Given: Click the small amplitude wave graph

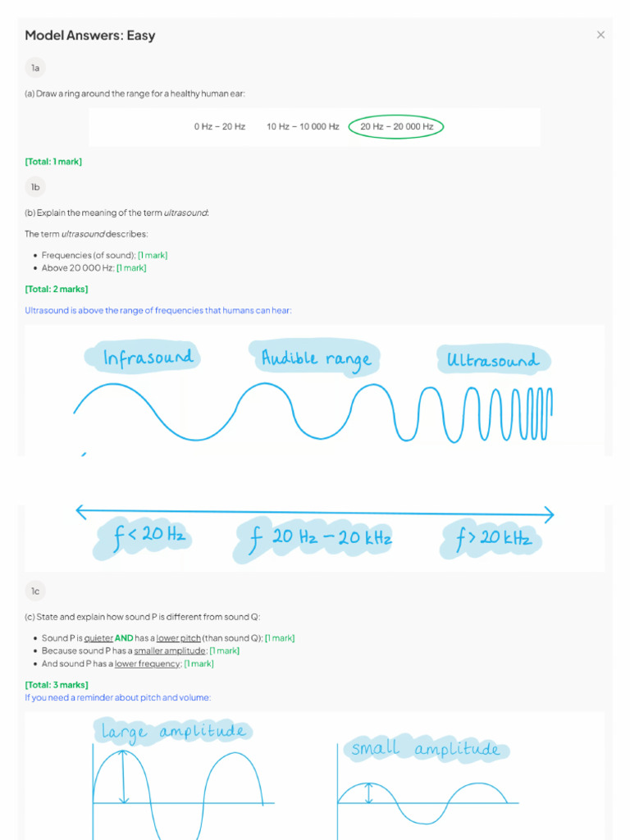Looking at the screenshot, I should (x=427, y=793).
